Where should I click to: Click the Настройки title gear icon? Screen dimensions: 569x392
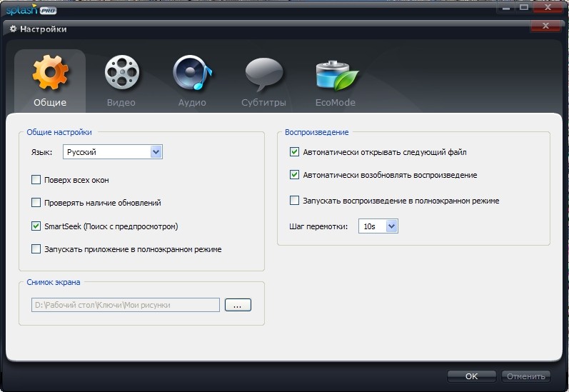coord(13,29)
